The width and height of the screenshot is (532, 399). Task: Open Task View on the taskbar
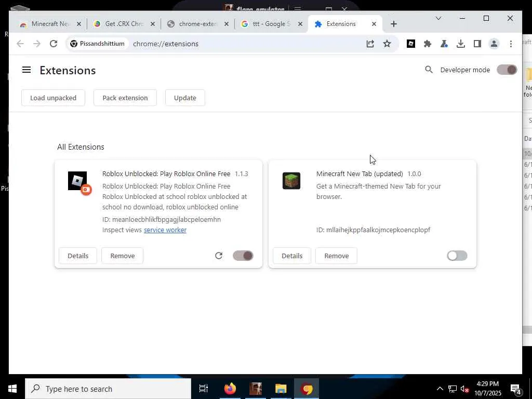click(204, 389)
